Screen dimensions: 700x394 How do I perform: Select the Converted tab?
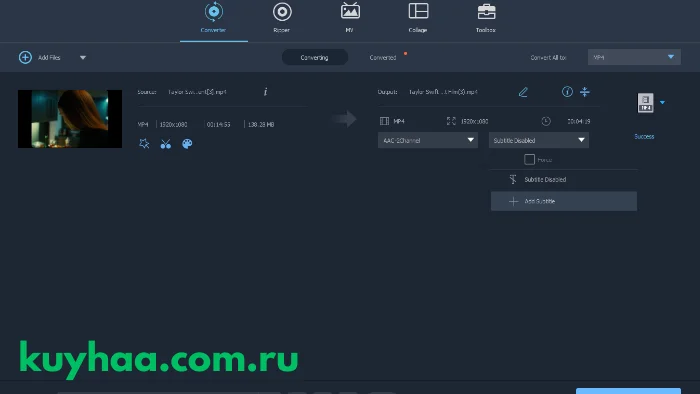click(383, 58)
